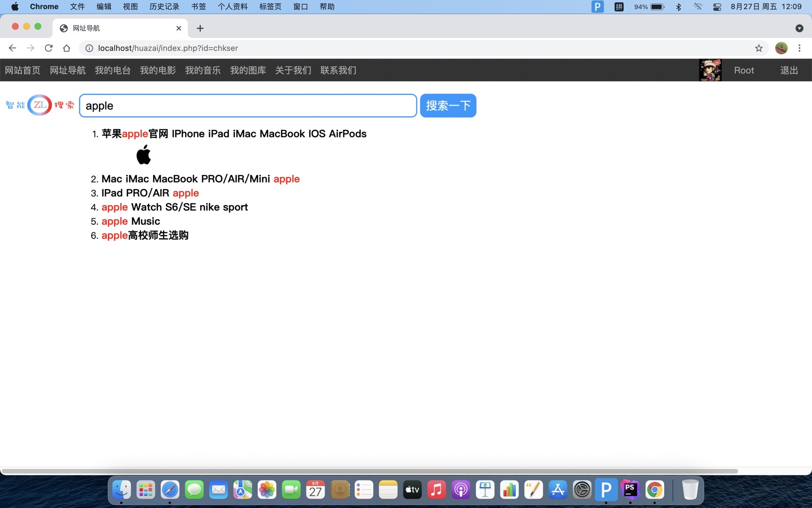Open the Apple menu
The height and width of the screenshot is (508, 812).
15,7
